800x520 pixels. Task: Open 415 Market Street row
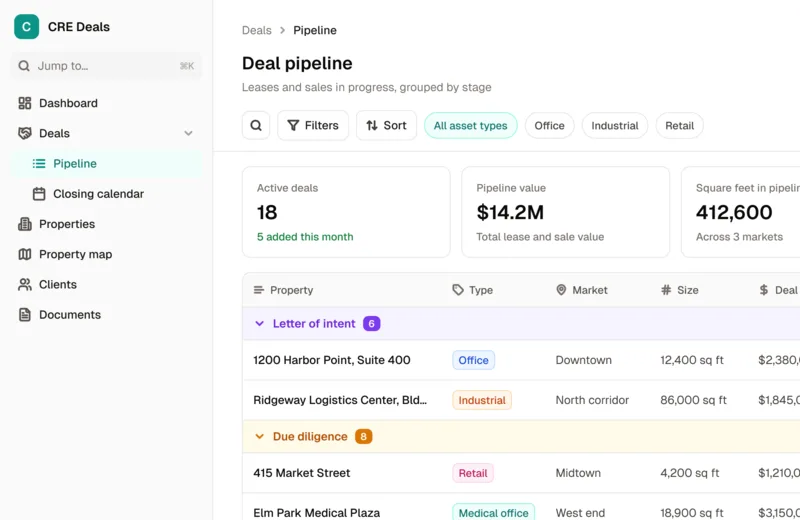click(521, 473)
